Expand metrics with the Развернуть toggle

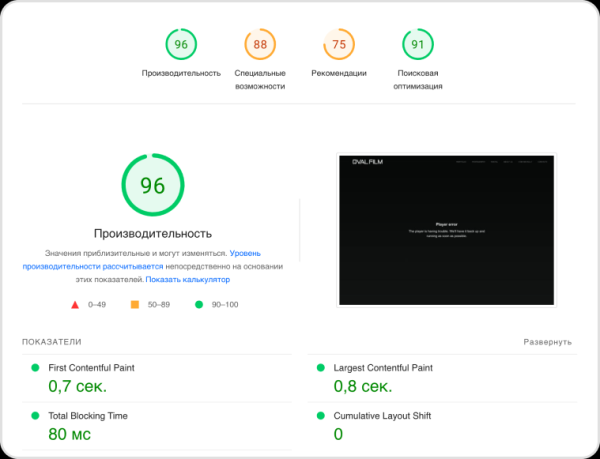pyautogui.click(x=547, y=342)
